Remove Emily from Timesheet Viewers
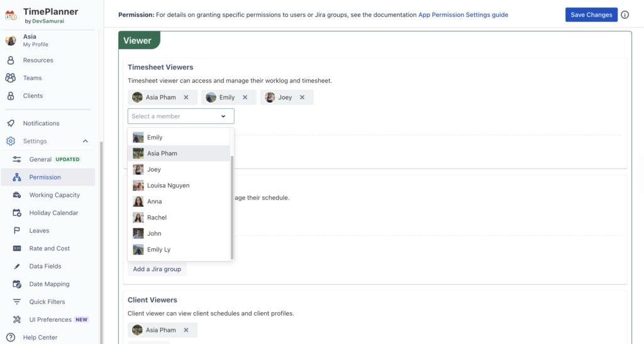Image resolution: width=644 pixels, height=344 pixels. [x=245, y=97]
